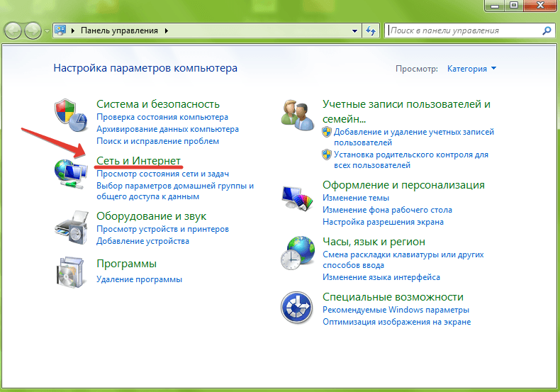Open the Категория view dropdown
Viewport: 560px width, 392px height.
471,69
